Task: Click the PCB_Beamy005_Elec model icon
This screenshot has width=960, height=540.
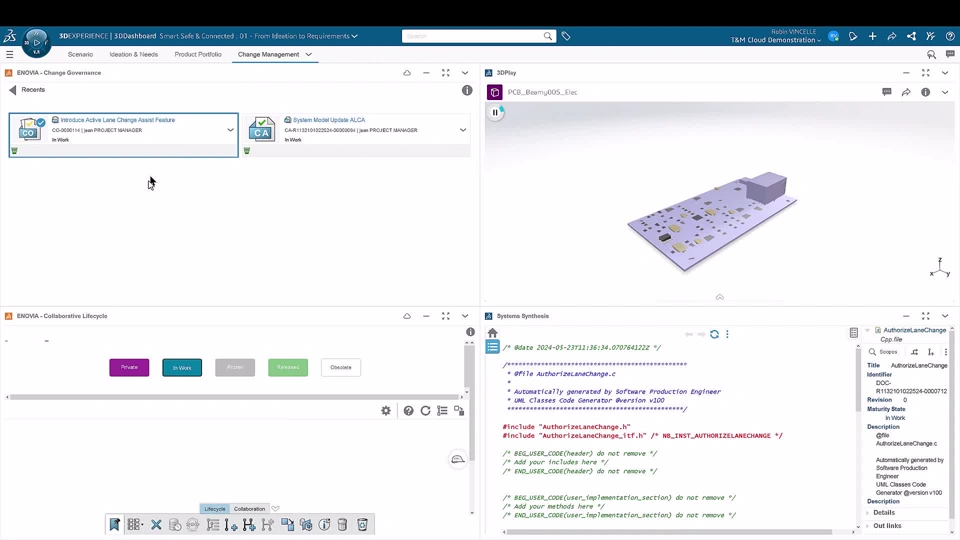Action: point(495,92)
